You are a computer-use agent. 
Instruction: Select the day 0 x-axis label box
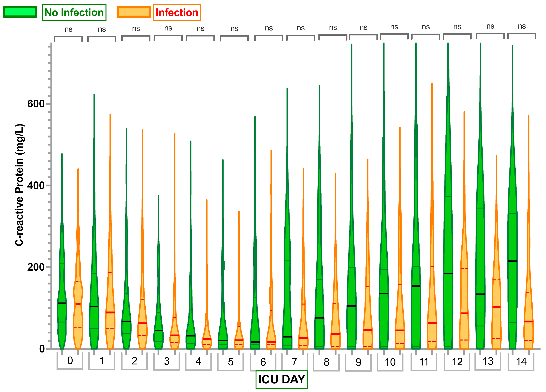click(x=70, y=361)
